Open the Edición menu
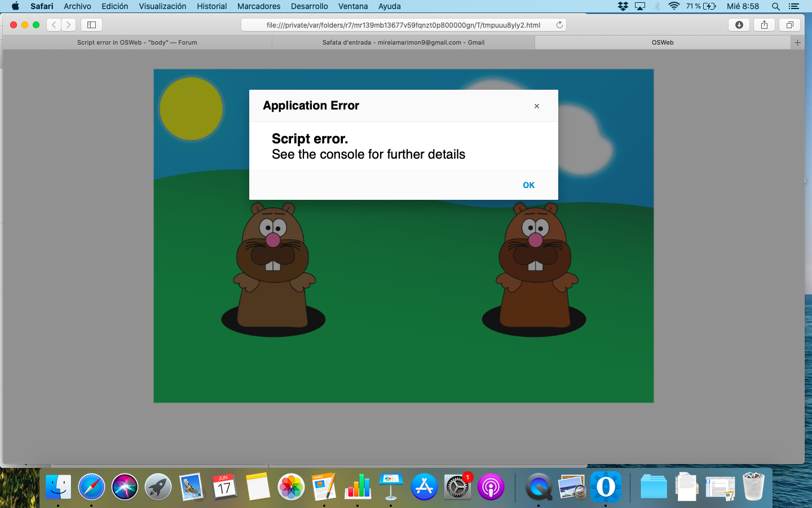This screenshot has width=812, height=508. pyautogui.click(x=114, y=6)
